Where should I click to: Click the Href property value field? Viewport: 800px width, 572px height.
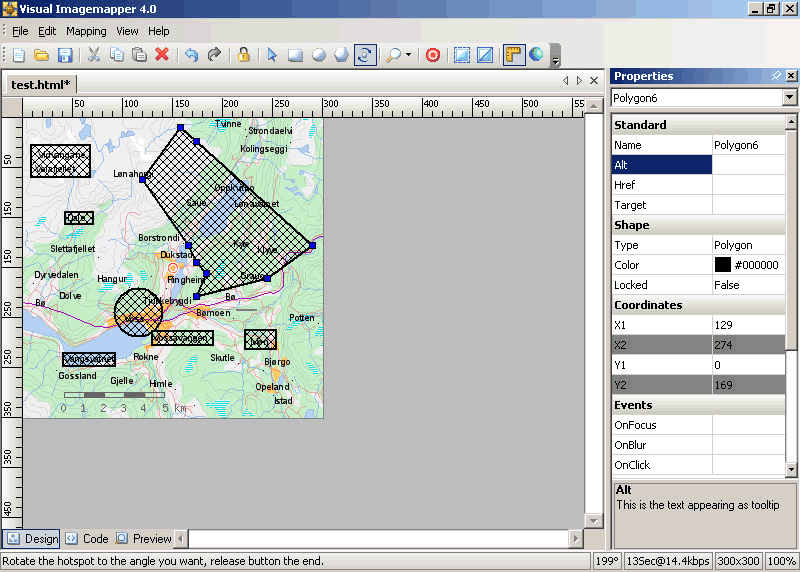point(748,185)
